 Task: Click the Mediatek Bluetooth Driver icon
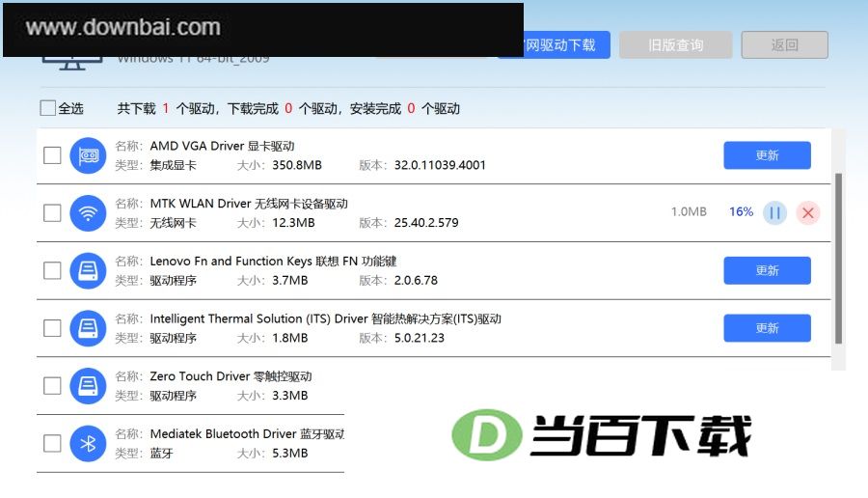pyautogui.click(x=88, y=444)
